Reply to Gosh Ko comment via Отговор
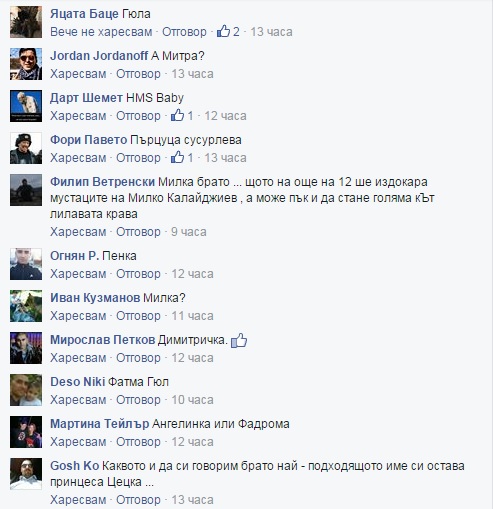 coord(138,500)
